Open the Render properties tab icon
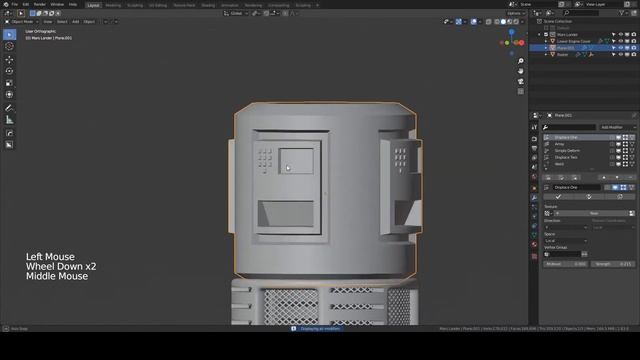Screen dimensions: 640x360 click(534, 139)
